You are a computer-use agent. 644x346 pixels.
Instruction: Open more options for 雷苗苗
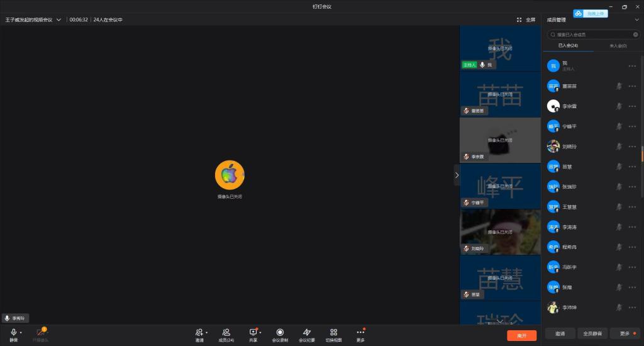[632, 86]
